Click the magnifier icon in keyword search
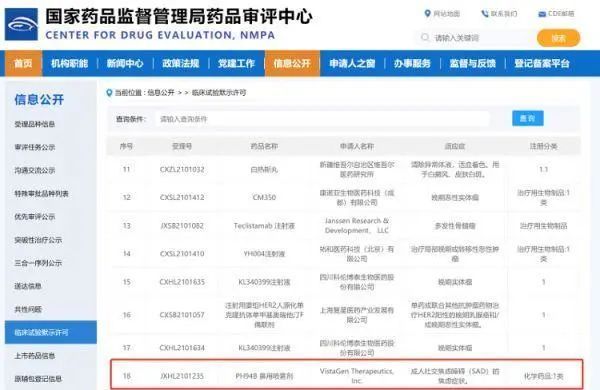The width and height of the screenshot is (600, 390). tap(425, 38)
